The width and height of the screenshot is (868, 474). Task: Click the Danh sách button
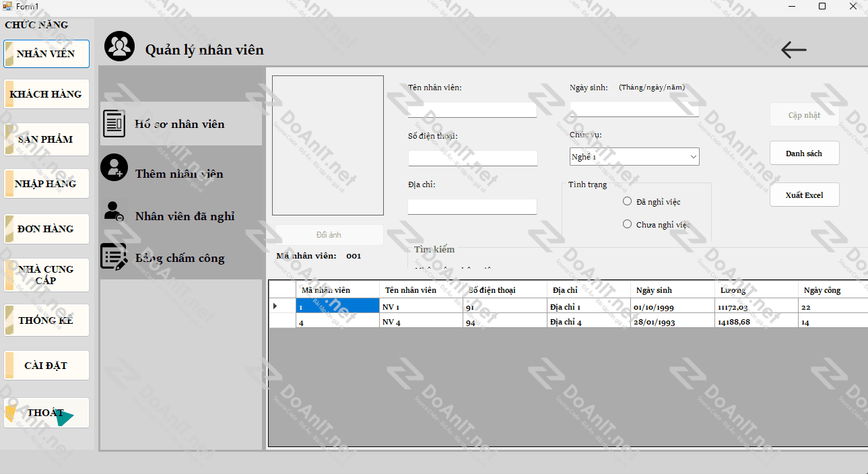(804, 154)
